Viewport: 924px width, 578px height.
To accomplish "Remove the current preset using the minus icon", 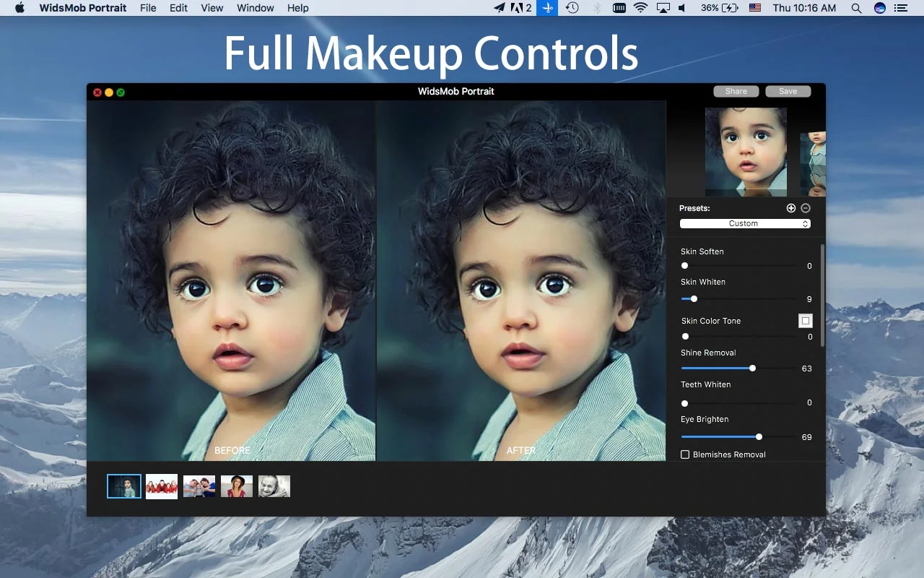I will click(806, 208).
